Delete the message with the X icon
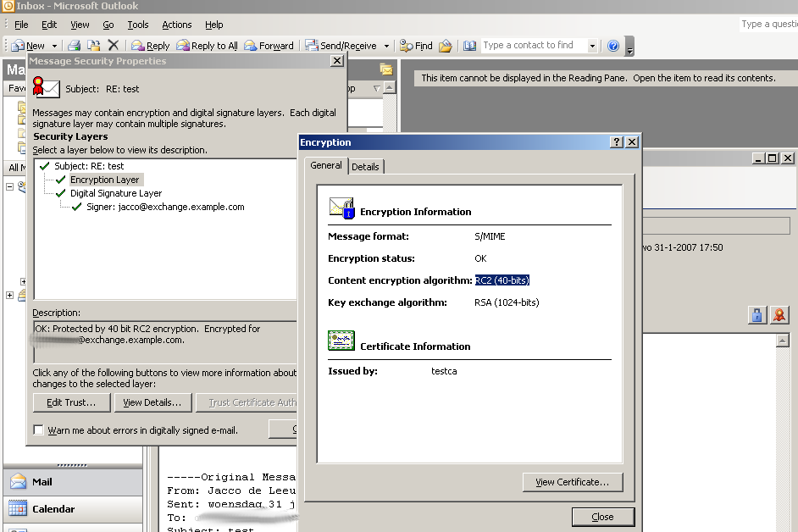The width and height of the screenshot is (798, 532). 113,46
